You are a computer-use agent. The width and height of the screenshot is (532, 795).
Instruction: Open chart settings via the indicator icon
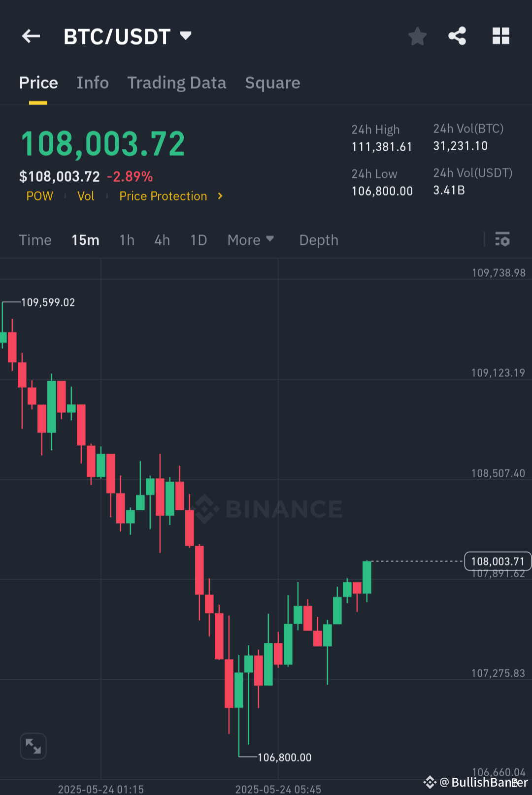click(503, 240)
